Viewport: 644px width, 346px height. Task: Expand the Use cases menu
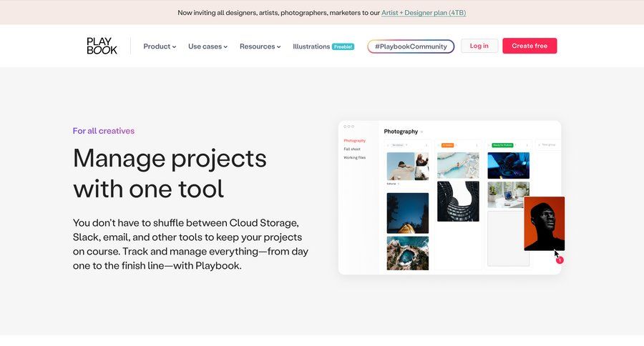click(208, 46)
